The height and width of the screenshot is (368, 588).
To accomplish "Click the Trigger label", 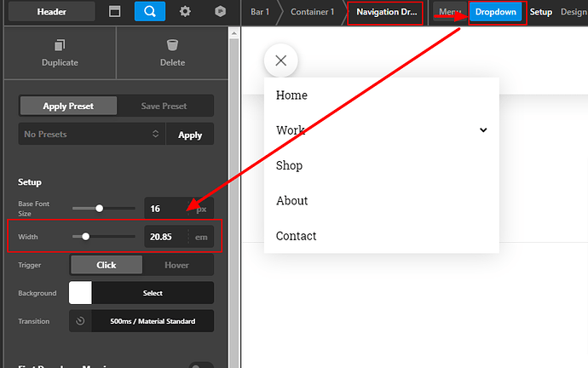I will click(x=29, y=265).
